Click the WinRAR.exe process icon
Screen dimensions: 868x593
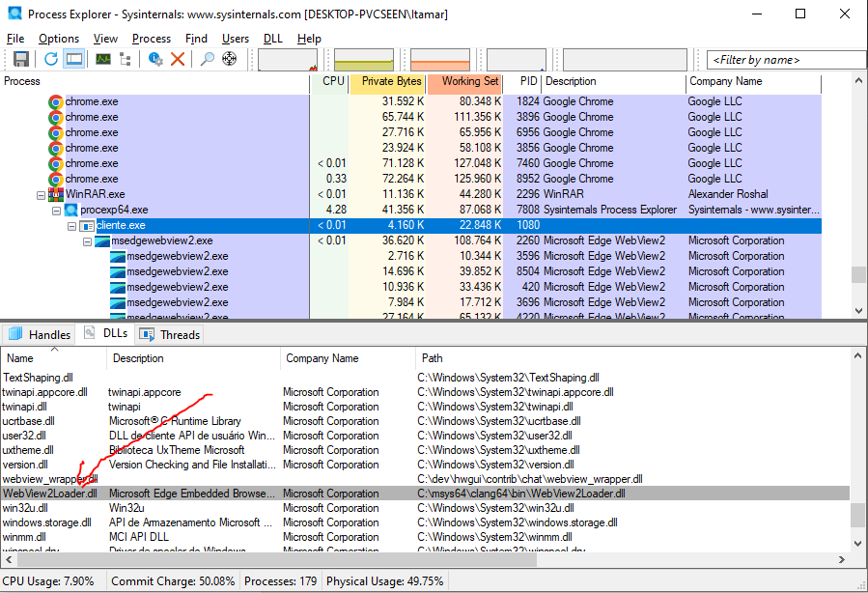[x=56, y=194]
